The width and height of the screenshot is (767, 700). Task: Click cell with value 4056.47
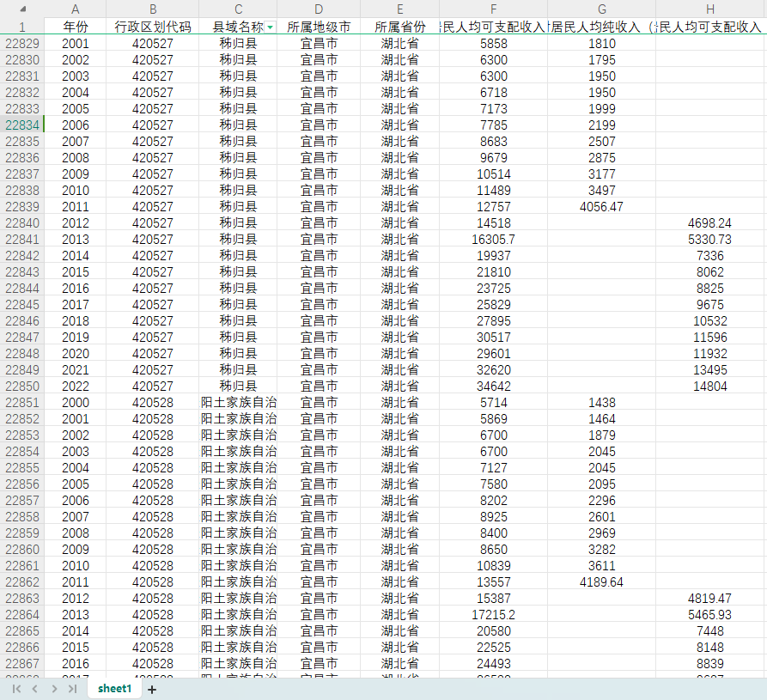click(602, 207)
